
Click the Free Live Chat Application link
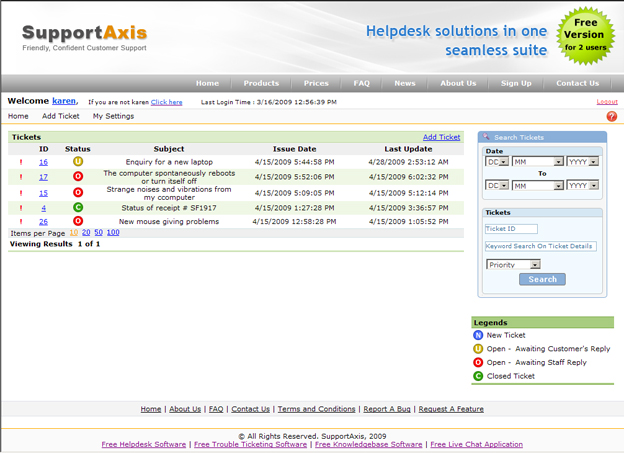click(476, 444)
